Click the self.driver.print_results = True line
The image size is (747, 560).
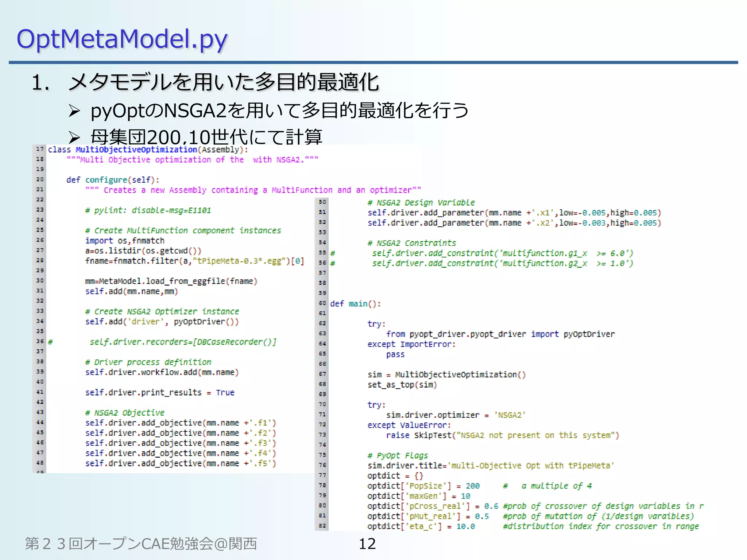[160, 393]
